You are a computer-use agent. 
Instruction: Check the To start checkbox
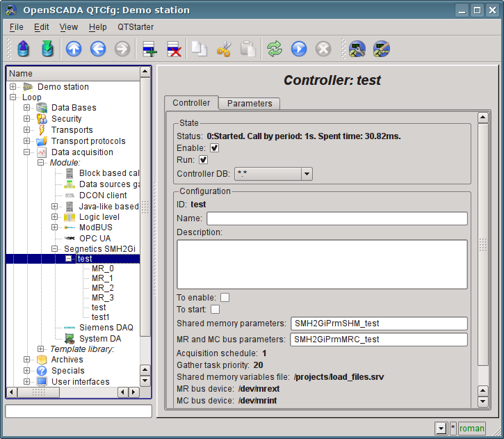pyautogui.click(x=215, y=309)
